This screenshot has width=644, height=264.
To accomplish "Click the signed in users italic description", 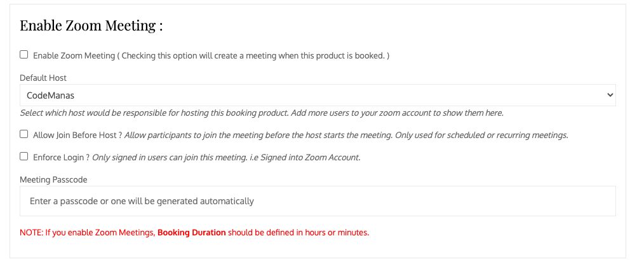I will click(x=226, y=157).
